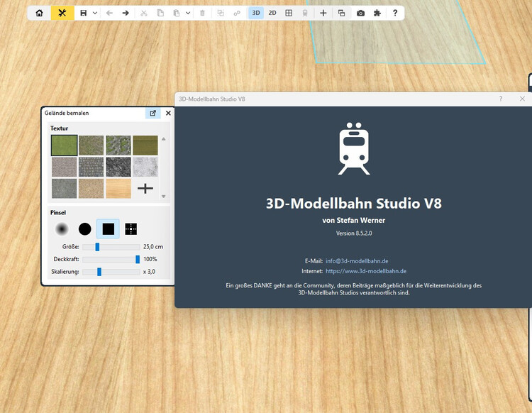Viewport: 532px width, 413px height.
Task: Select the olive green texture
Action: point(145,145)
